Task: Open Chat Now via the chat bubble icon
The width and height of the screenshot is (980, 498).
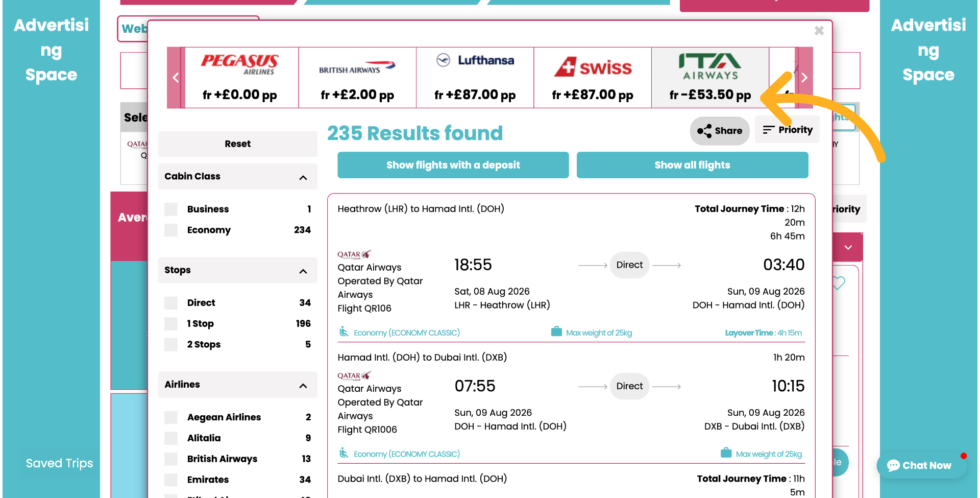Action: pos(894,465)
